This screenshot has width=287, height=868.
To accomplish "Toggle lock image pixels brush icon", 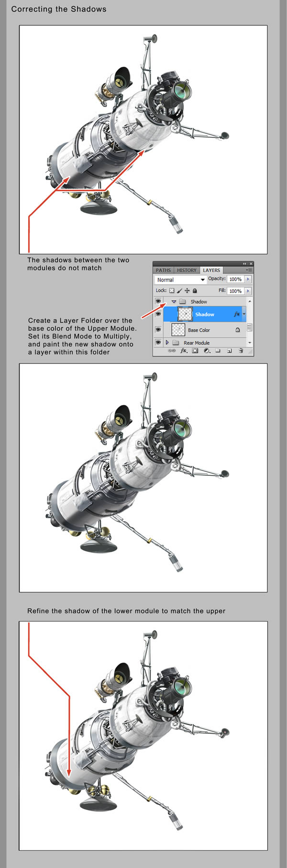I will pyautogui.click(x=179, y=290).
